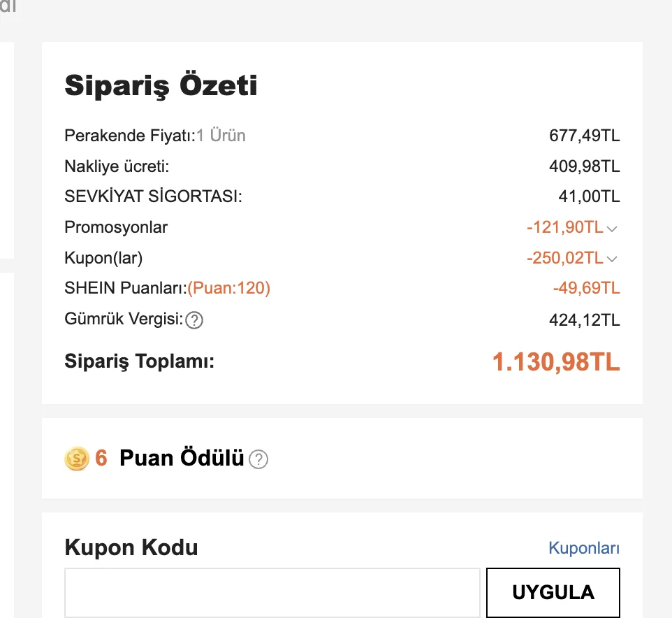Viewport: 672px width, 618px height.
Task: Select the SEVKİYAT SİGORTASI label
Action: (153, 196)
